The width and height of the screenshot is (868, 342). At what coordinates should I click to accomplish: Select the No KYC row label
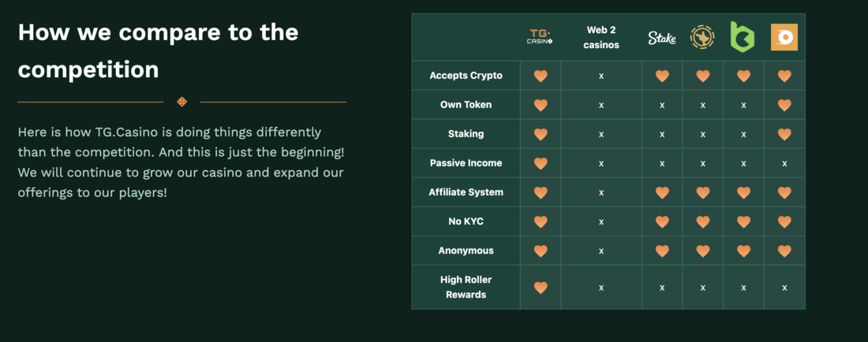(466, 221)
